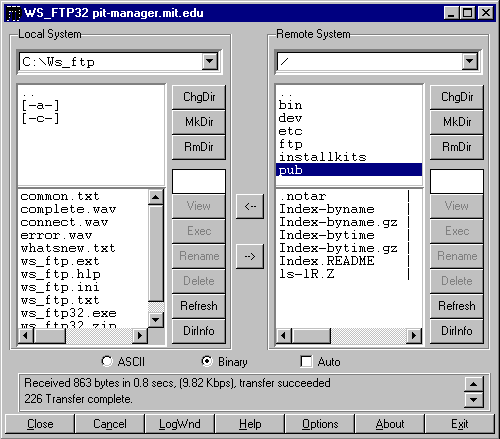Click remote DirInfo button
The image size is (500, 439).
(x=457, y=331)
